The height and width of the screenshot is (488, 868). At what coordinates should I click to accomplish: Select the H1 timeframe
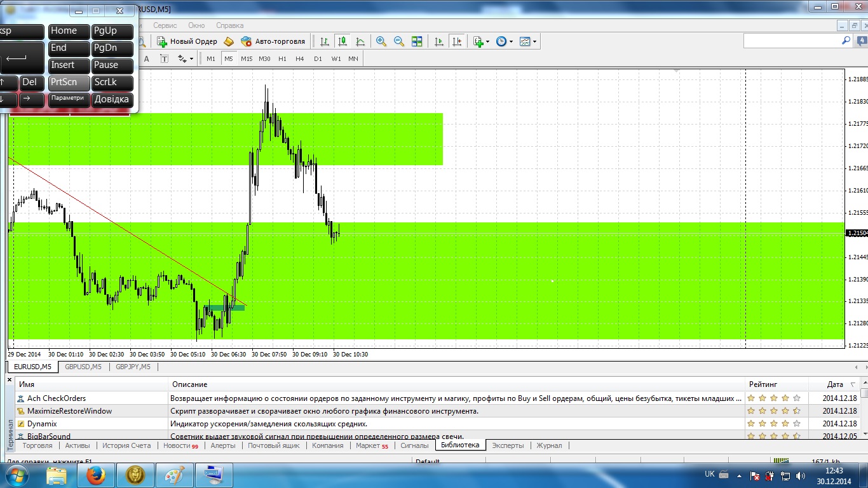[x=282, y=58]
